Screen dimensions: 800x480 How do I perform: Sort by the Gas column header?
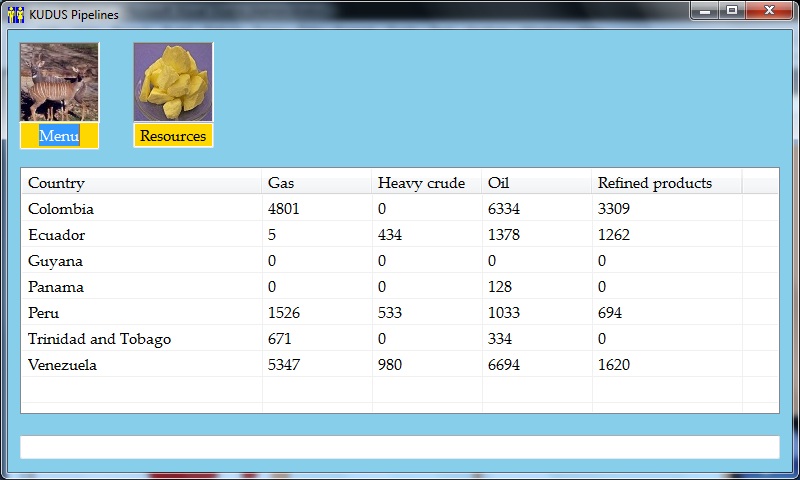317,183
